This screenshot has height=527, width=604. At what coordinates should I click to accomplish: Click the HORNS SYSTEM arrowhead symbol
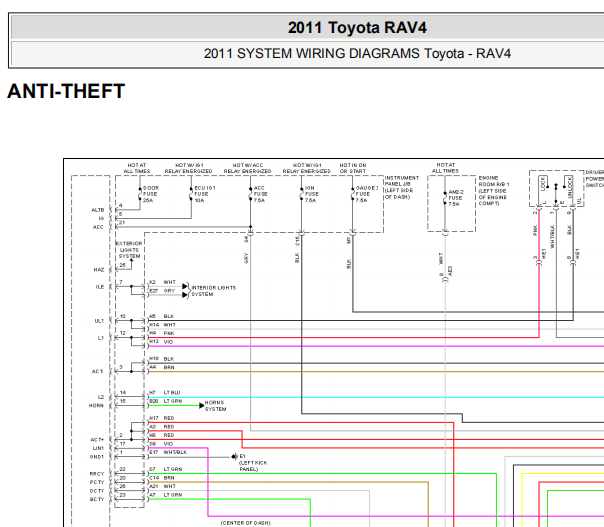point(201,405)
